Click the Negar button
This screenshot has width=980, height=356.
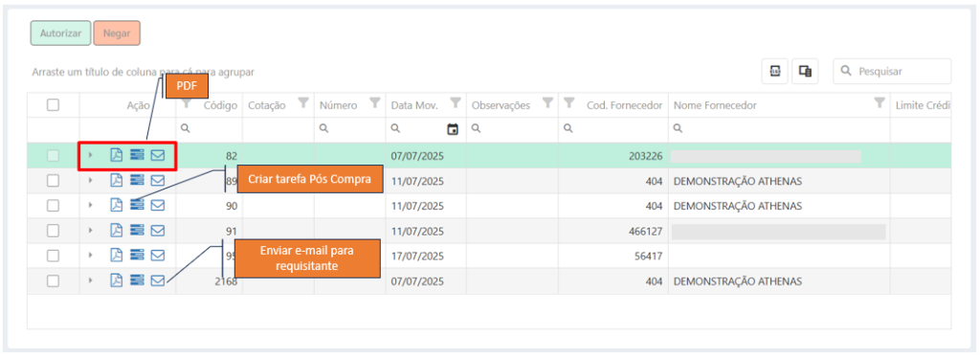[x=117, y=33]
